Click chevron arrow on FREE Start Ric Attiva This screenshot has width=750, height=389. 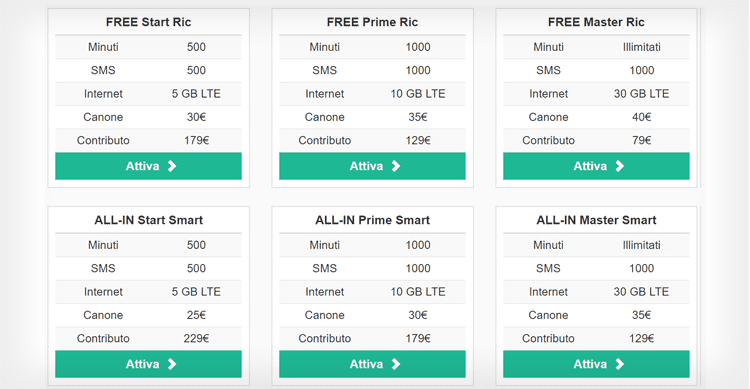[172, 166]
